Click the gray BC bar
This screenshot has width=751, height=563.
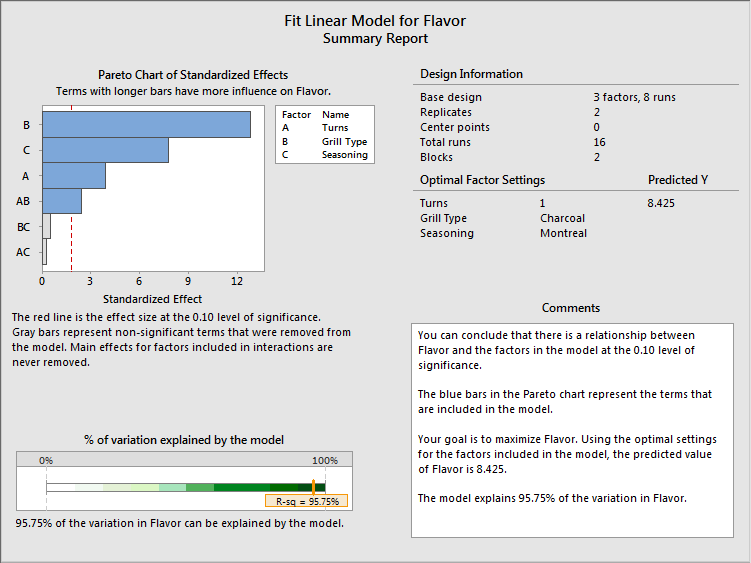tap(46, 227)
